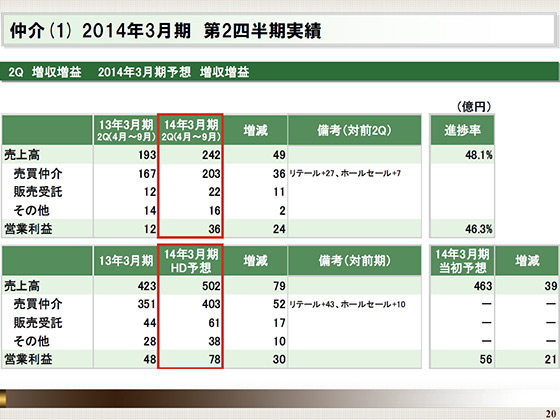The image size is (560, 420).
Task: Select the 14年3月期 2Q(4月〜9月) column header
Action: click(190, 130)
